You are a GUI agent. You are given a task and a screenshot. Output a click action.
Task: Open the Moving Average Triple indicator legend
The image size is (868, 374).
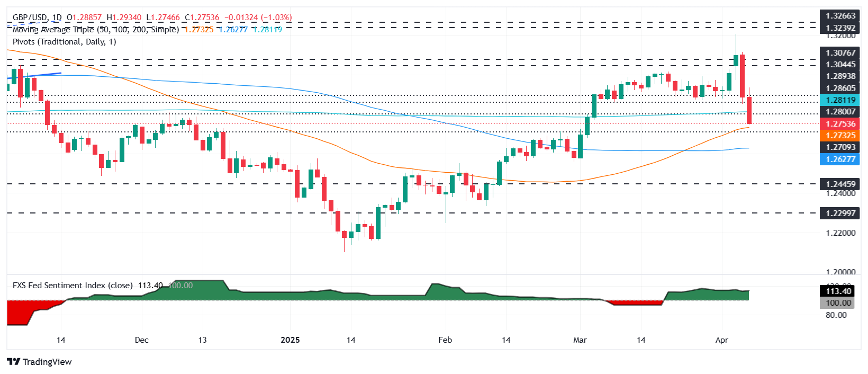pyautogui.click(x=95, y=30)
